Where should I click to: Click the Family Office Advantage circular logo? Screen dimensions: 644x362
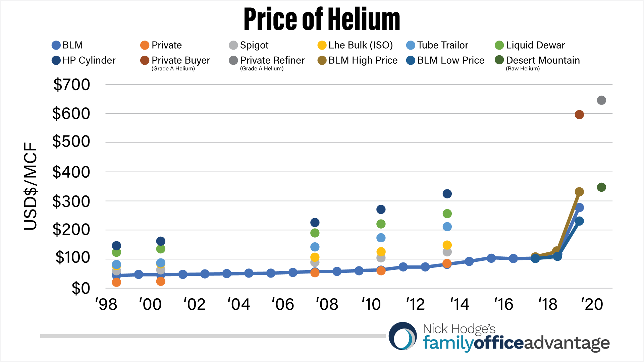point(403,336)
